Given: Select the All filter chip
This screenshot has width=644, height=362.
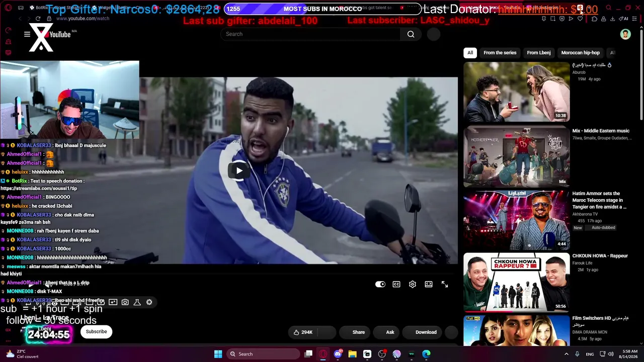Looking at the screenshot, I should [x=470, y=53].
